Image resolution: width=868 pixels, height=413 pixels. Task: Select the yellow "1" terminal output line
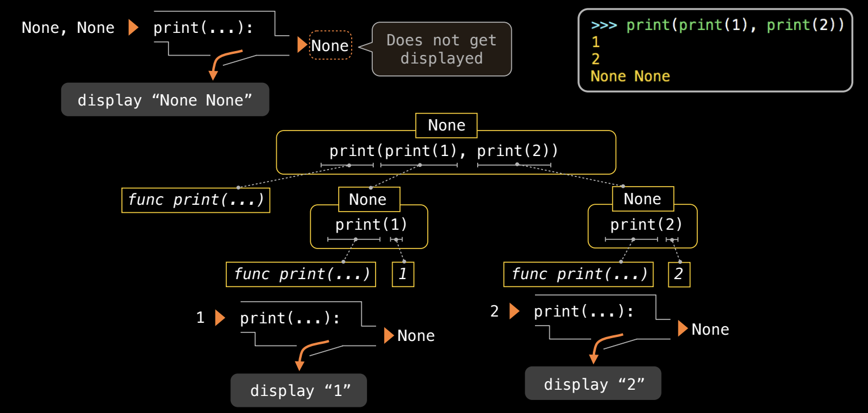pyautogui.click(x=595, y=42)
